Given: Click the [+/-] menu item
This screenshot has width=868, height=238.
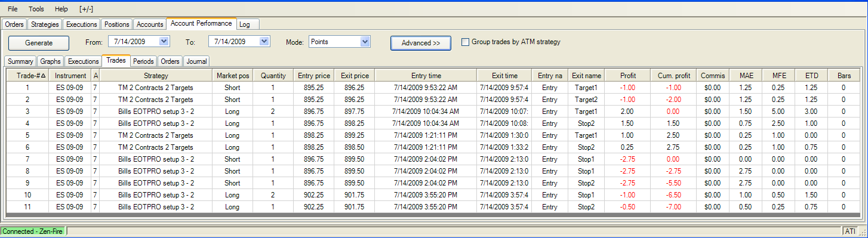Looking at the screenshot, I should point(86,9).
